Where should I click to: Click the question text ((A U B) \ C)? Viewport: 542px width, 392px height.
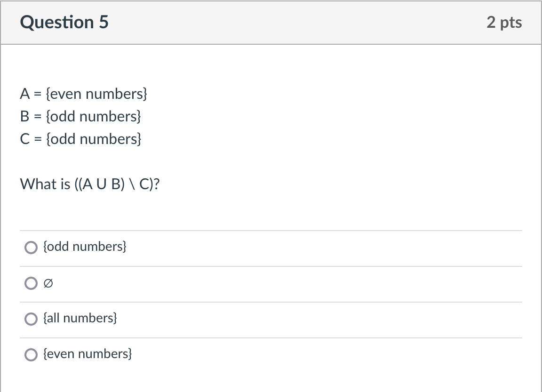[90, 184]
